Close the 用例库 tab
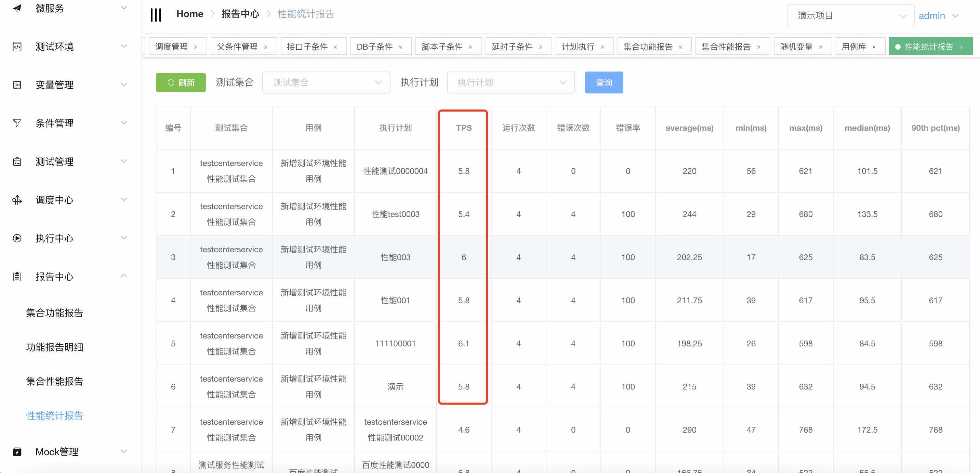 pyautogui.click(x=874, y=47)
